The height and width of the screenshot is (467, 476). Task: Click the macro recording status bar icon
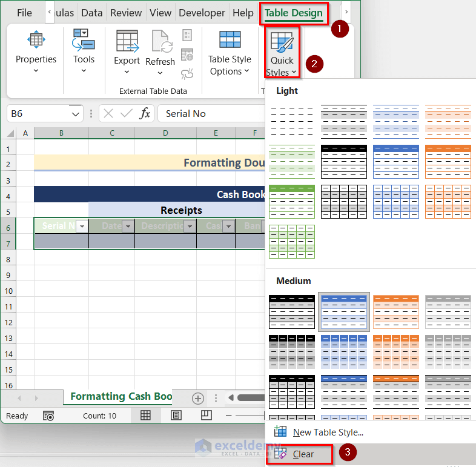click(x=48, y=416)
